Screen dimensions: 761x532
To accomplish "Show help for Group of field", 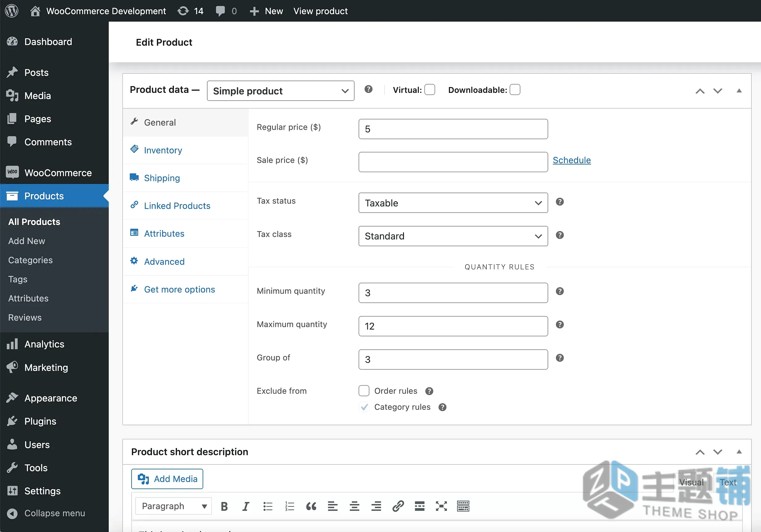I will point(560,358).
